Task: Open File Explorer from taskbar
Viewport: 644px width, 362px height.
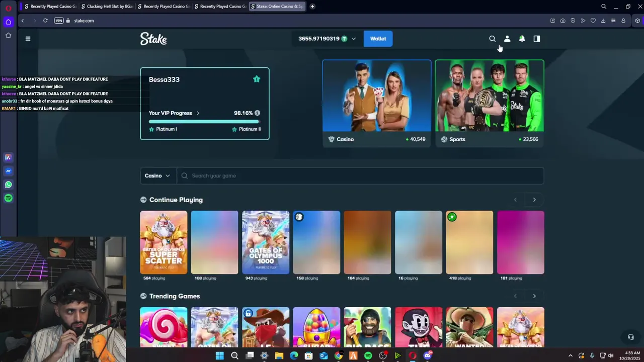Action: [x=279, y=355]
